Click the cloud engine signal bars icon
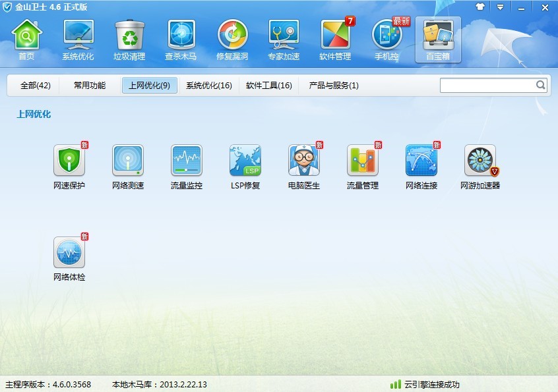 tap(395, 384)
